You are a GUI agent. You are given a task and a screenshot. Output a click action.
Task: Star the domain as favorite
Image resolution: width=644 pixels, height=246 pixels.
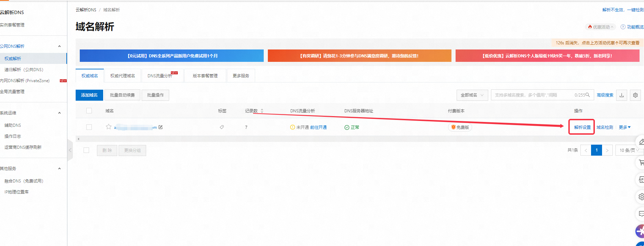[109, 127]
